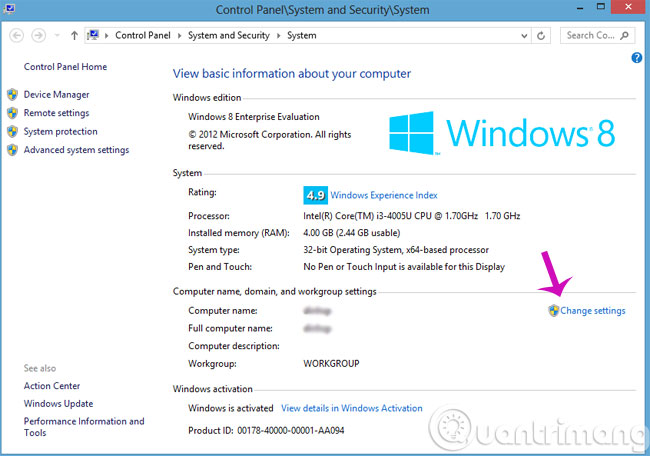Close the System window

(x=628, y=7)
